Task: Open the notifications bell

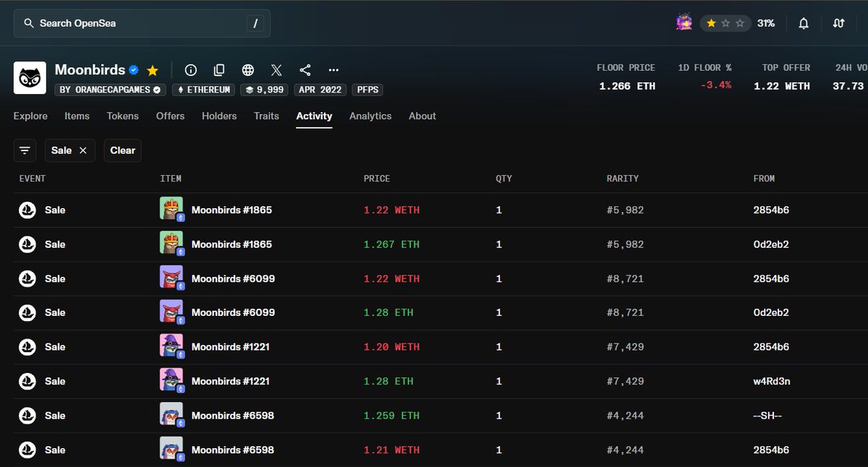Action: [804, 23]
